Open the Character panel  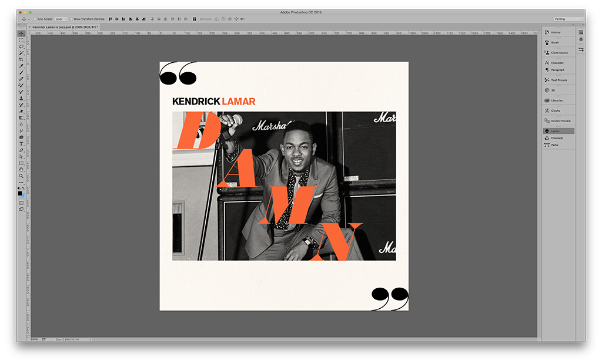click(558, 63)
